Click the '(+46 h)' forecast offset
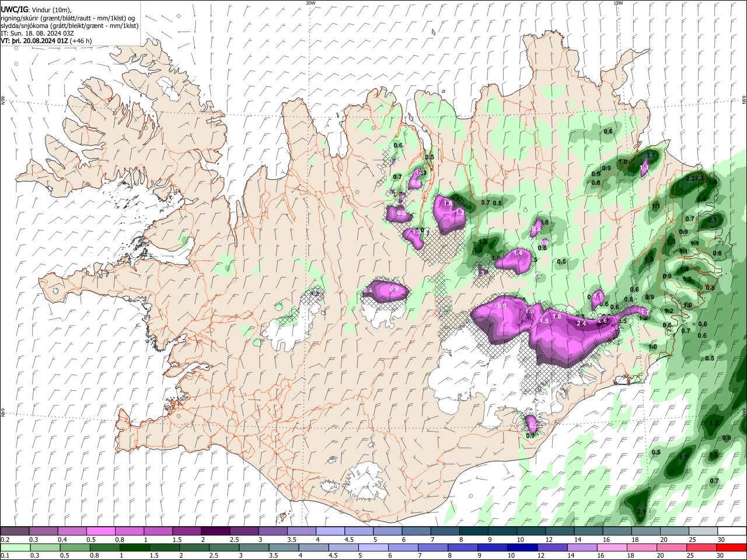 [81, 41]
